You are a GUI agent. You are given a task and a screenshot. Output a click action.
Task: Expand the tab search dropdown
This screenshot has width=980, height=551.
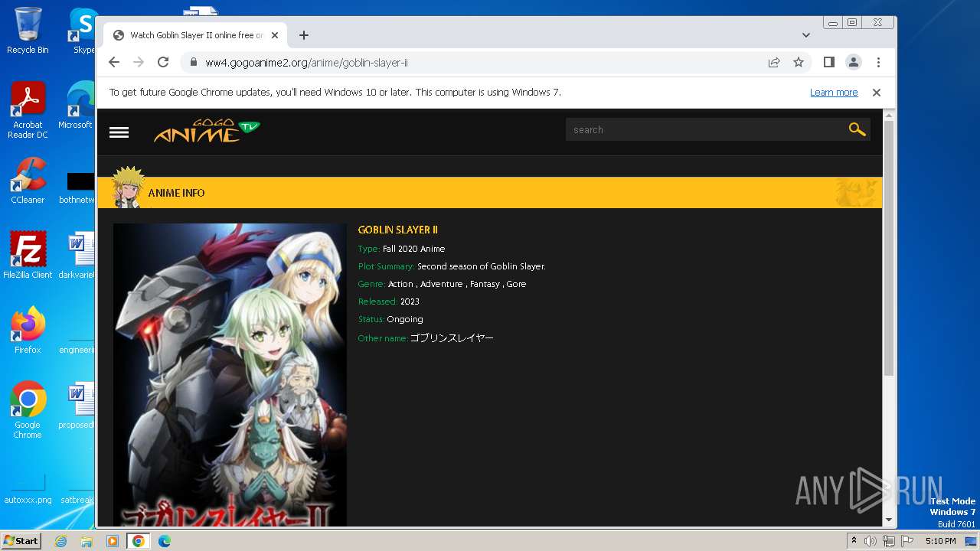point(806,35)
